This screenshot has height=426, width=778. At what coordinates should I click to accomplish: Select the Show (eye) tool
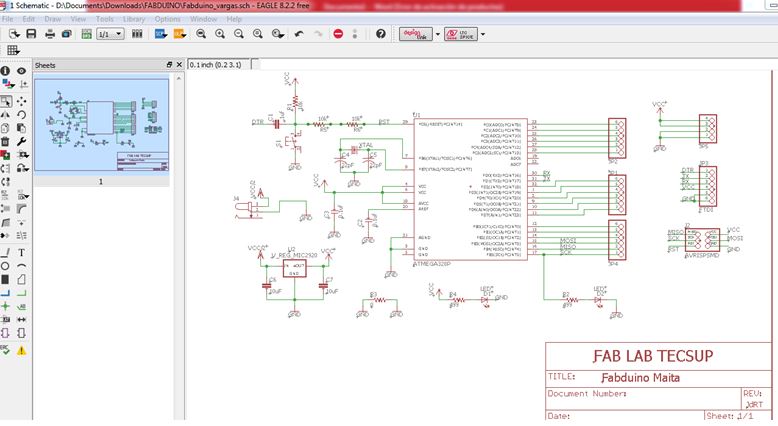(x=21, y=72)
